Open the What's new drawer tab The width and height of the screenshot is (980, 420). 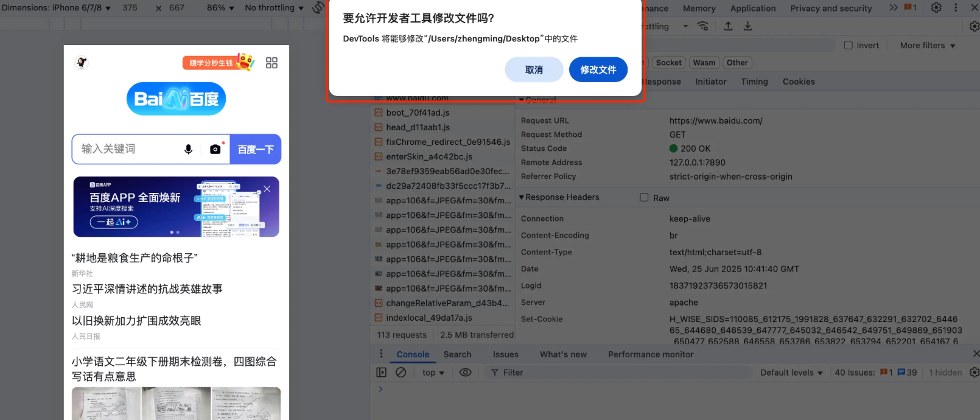(x=563, y=354)
